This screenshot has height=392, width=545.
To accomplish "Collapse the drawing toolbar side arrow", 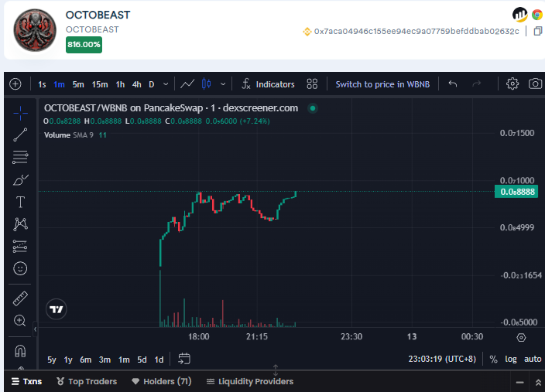I will coord(35,329).
